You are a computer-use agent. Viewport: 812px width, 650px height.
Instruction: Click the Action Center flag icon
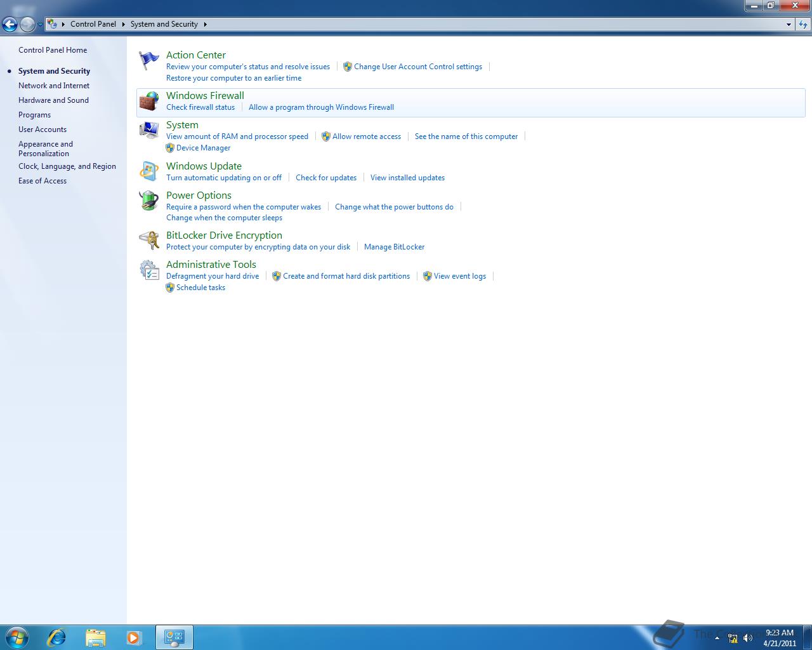(149, 60)
